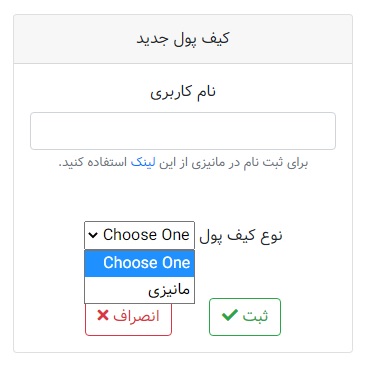The image size is (368, 366).
Task: Click the gray card header bar
Action: (183, 39)
